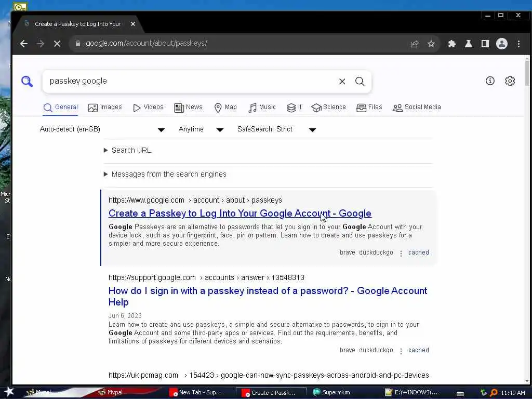Switch to the Images category
This screenshot has height=399, width=532.
coord(105,107)
